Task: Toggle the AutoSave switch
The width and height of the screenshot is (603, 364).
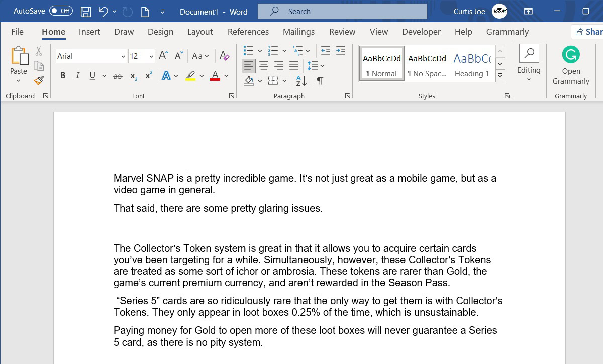Action: 61,11
